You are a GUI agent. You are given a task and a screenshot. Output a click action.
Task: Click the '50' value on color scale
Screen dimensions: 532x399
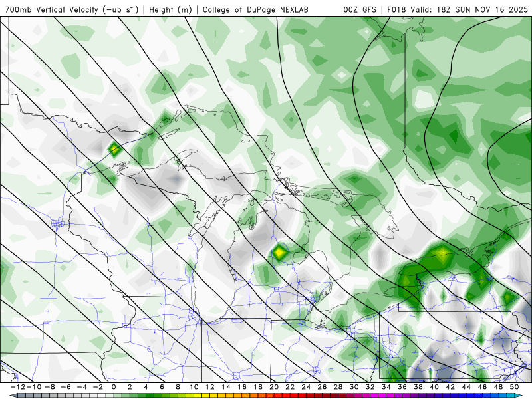[514, 387]
